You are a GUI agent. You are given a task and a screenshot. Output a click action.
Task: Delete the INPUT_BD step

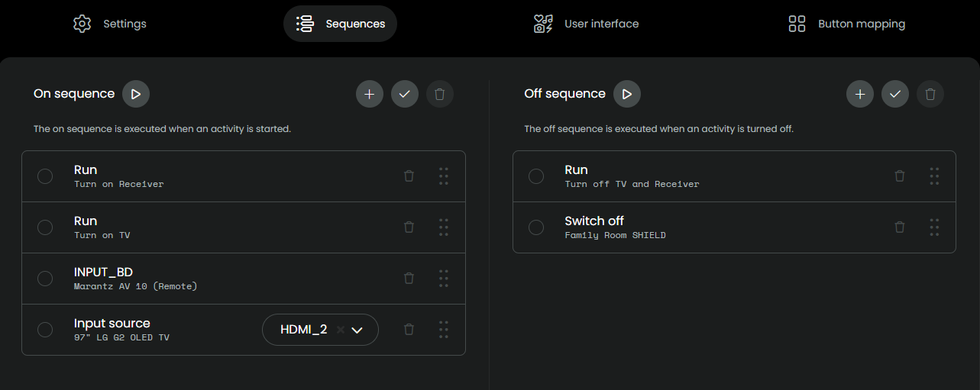tap(409, 279)
